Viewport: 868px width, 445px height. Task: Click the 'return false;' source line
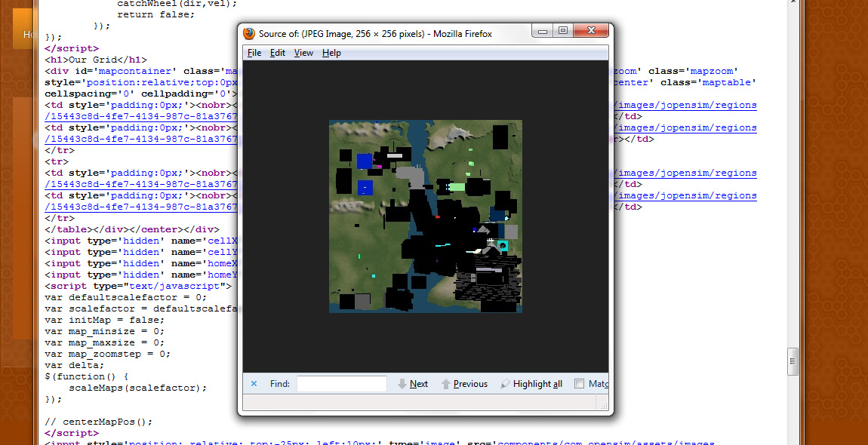(x=156, y=14)
